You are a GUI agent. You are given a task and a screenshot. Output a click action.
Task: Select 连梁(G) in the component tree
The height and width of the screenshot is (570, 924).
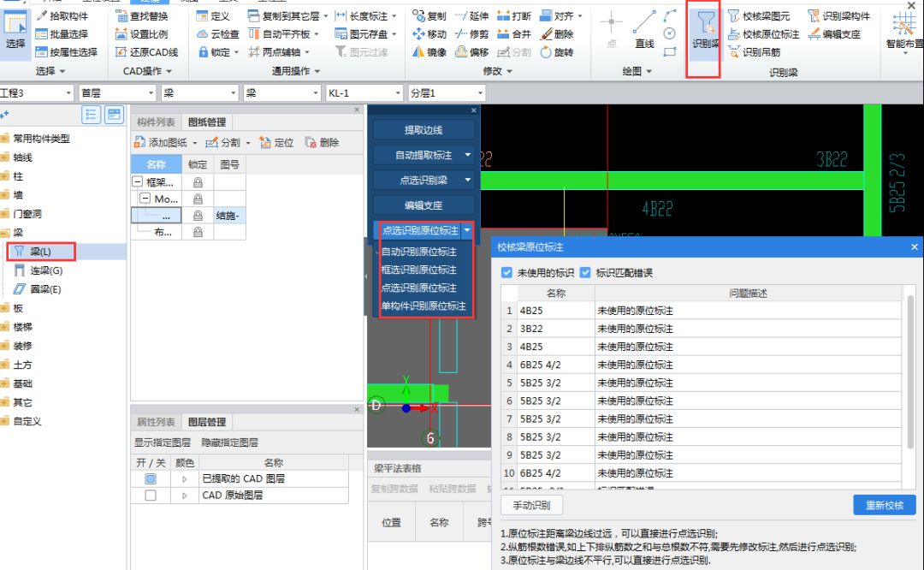(46, 270)
